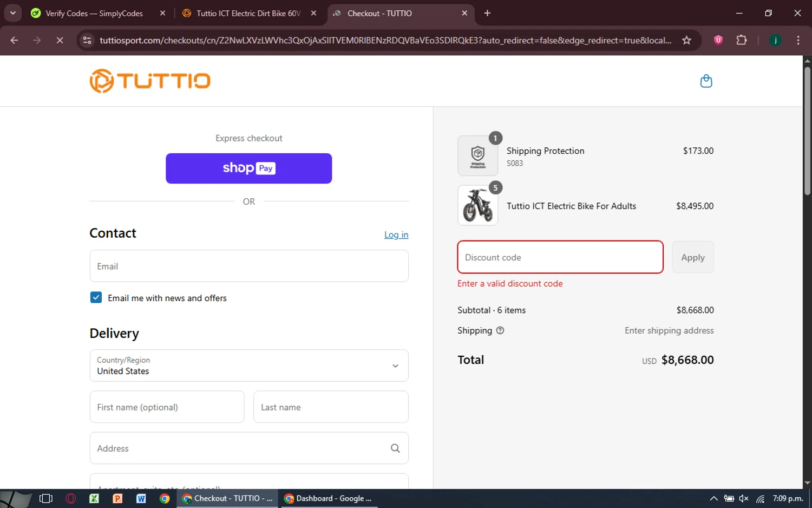Click the address search magnifier icon
Screen dimensions: 812x508
click(395, 448)
